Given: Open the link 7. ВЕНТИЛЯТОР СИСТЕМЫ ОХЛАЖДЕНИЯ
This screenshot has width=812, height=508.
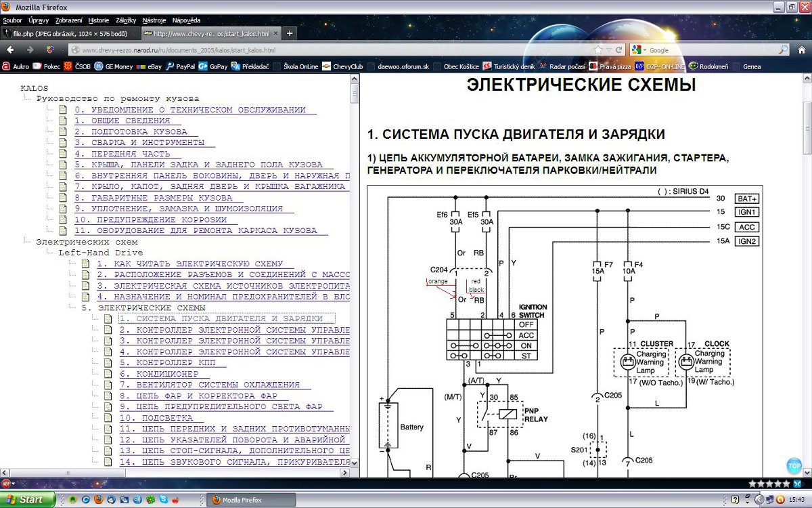Looking at the screenshot, I should 209,384.
